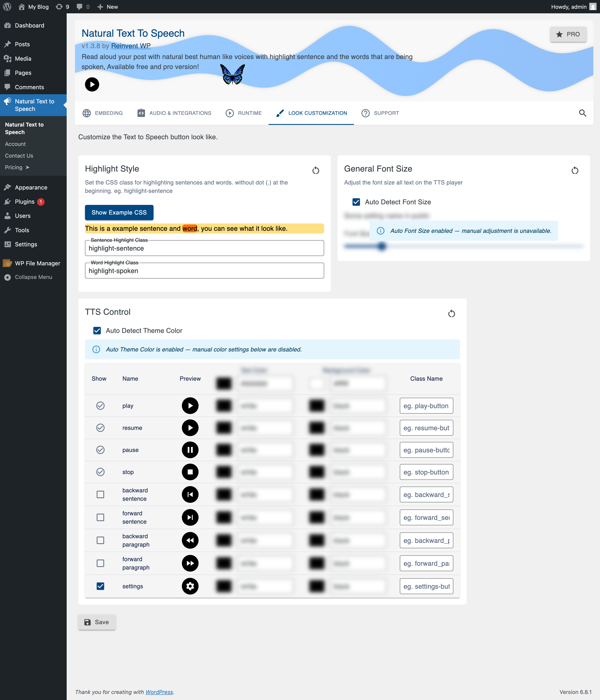Expand the Pricing submenu arrow

pos(28,168)
